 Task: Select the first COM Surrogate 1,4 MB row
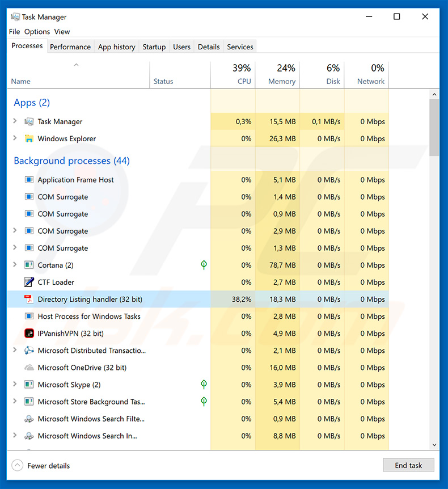tap(198, 197)
